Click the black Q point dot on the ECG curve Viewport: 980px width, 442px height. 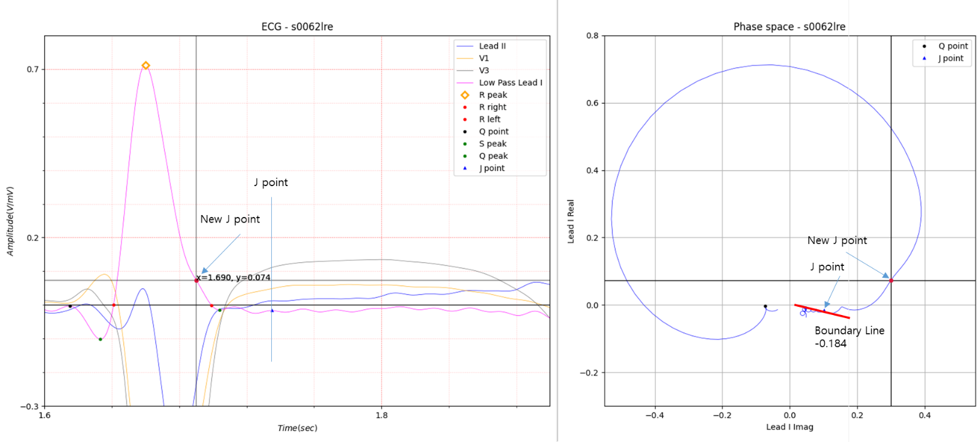[70, 306]
